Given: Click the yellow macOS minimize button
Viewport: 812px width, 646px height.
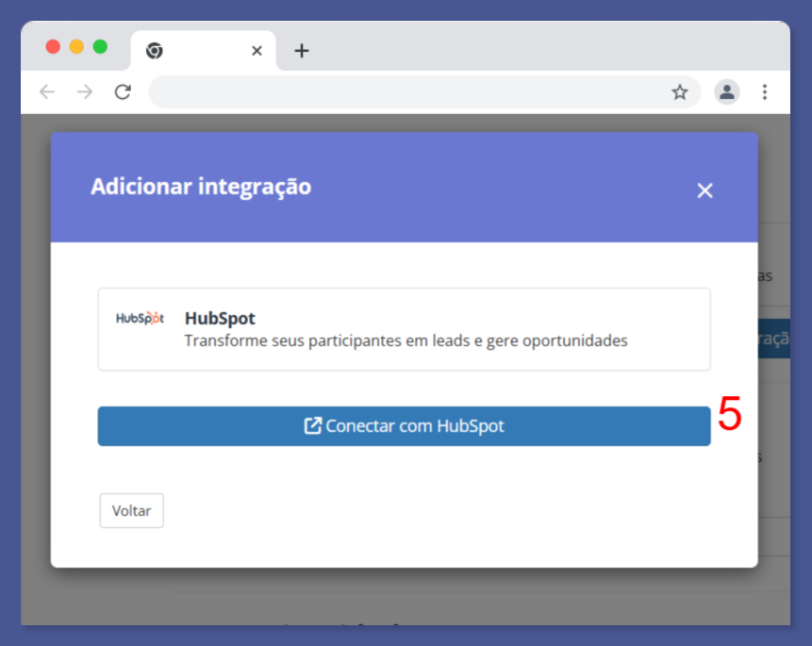Looking at the screenshot, I should [x=76, y=46].
